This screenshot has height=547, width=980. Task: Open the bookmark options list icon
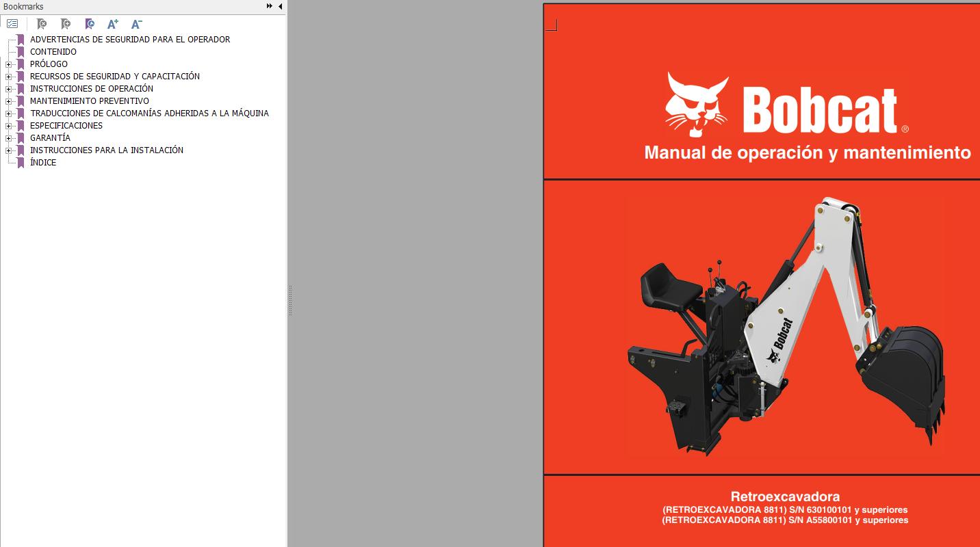[12, 24]
